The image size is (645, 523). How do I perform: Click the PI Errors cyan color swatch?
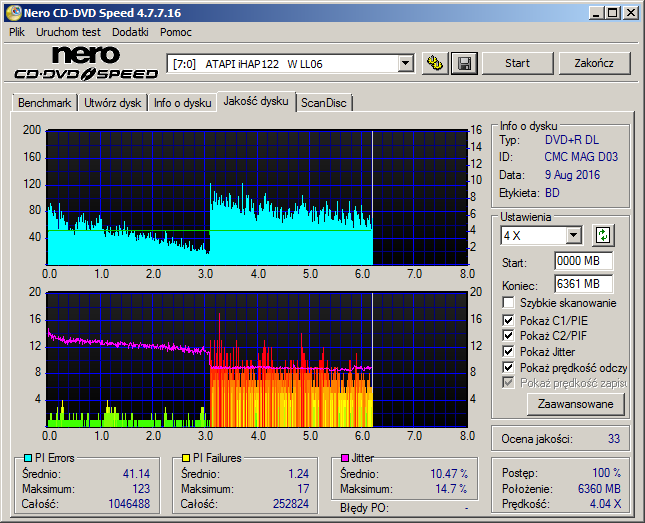pos(28,458)
